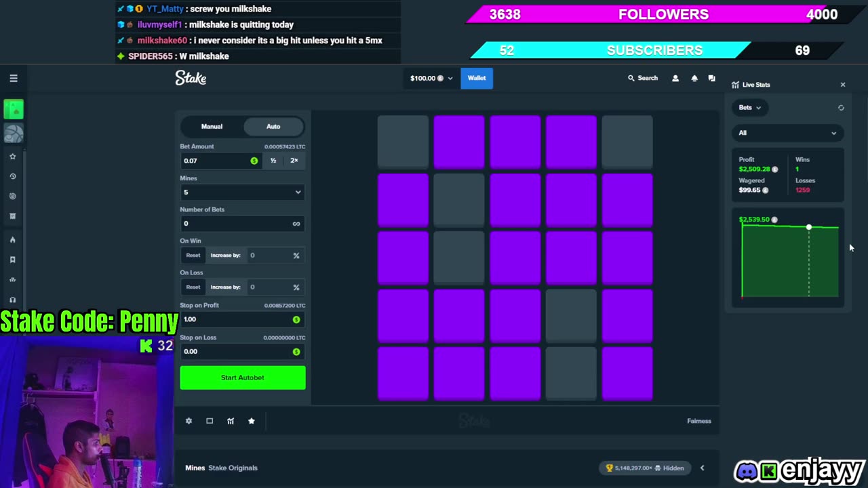Select Increase by under On Win
868x488 pixels.
click(225, 256)
